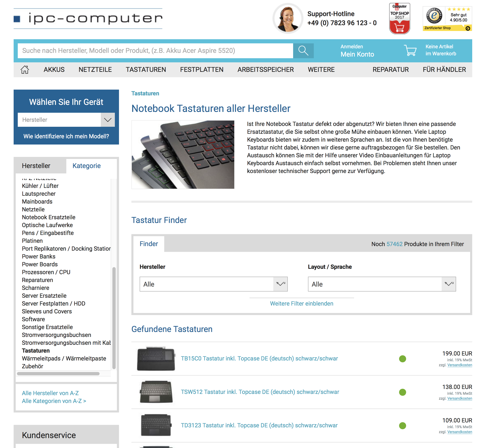Switch to the Hersteller sidebar tab
The width and height of the screenshot is (497, 448).
point(41,166)
